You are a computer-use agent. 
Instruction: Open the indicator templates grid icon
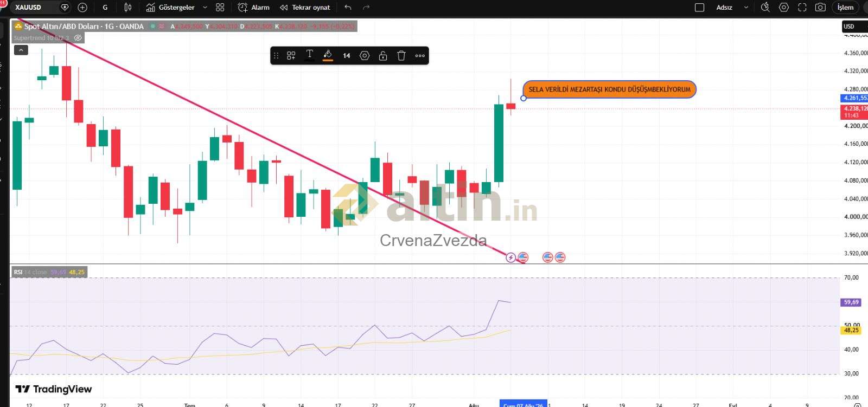point(220,8)
